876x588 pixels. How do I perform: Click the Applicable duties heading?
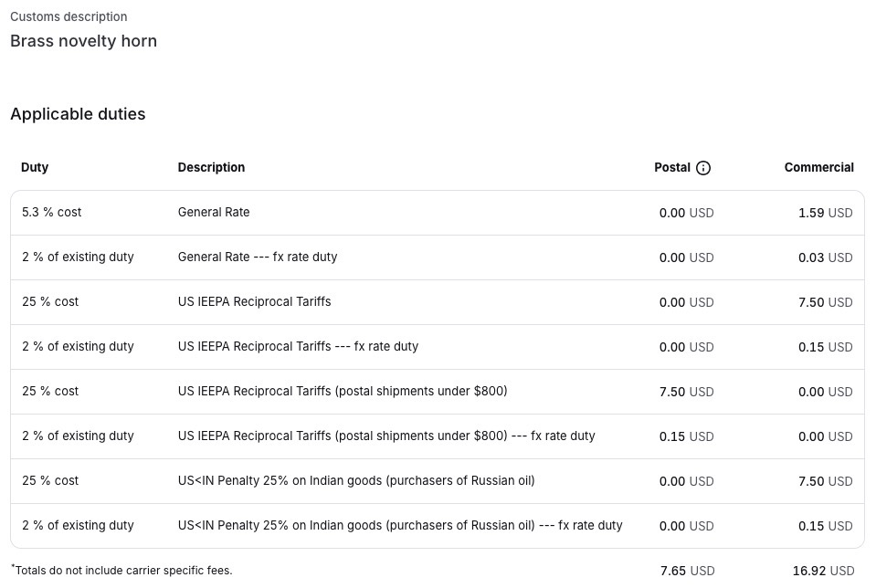click(78, 114)
